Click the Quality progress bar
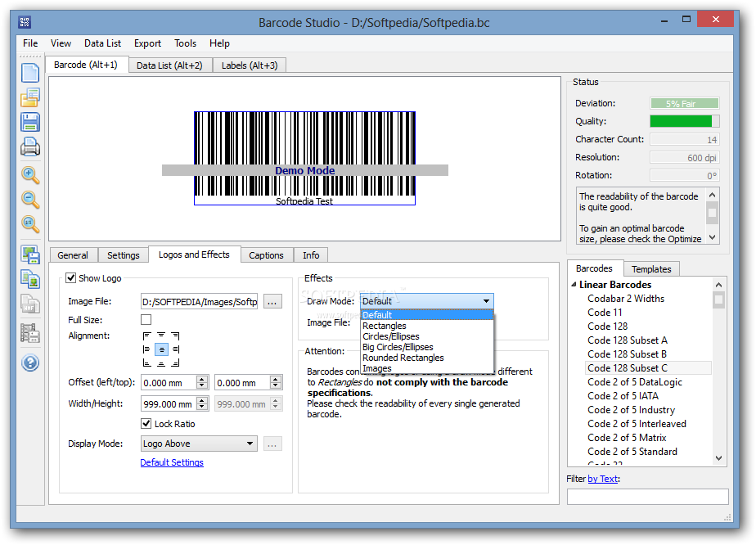The height and width of the screenshot is (545, 756). (685, 121)
